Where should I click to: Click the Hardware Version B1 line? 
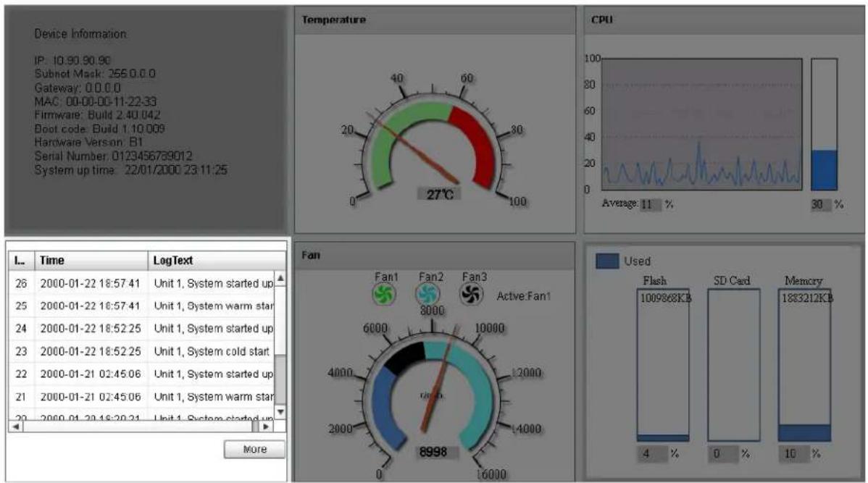[88, 142]
